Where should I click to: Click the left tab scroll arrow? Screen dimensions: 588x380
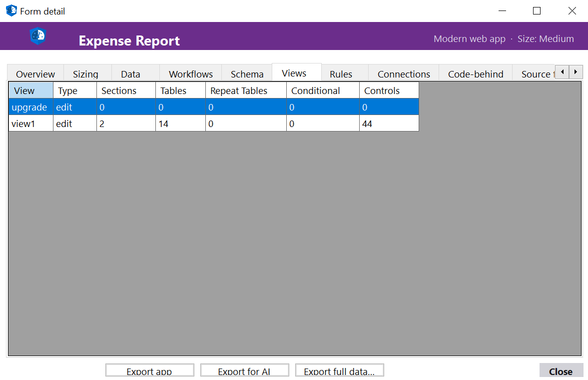click(562, 71)
